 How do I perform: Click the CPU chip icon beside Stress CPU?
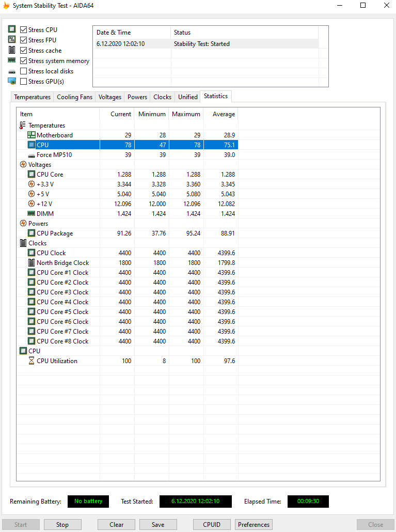tap(12, 29)
